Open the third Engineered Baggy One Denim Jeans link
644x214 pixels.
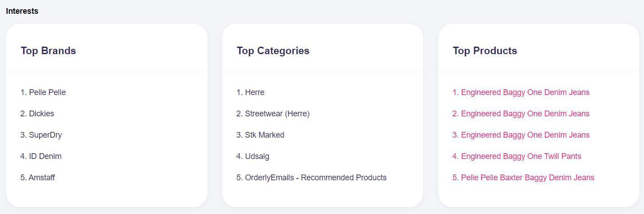tap(525, 135)
